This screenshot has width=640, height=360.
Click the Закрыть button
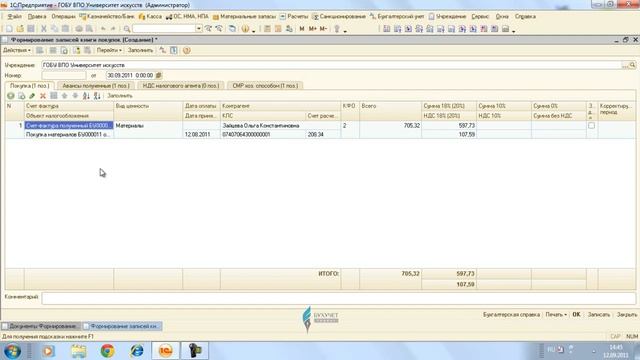click(627, 315)
